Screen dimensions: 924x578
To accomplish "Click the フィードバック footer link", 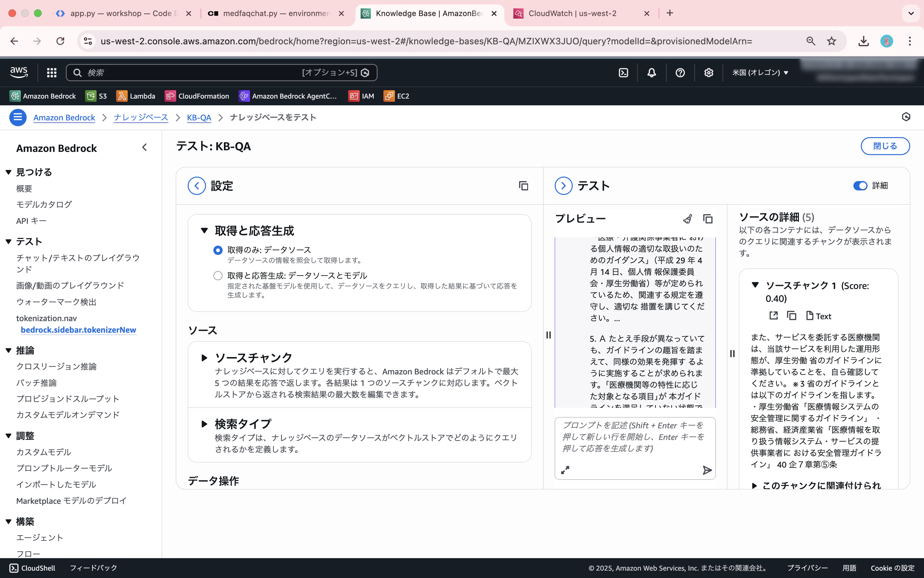I will pos(94,568).
